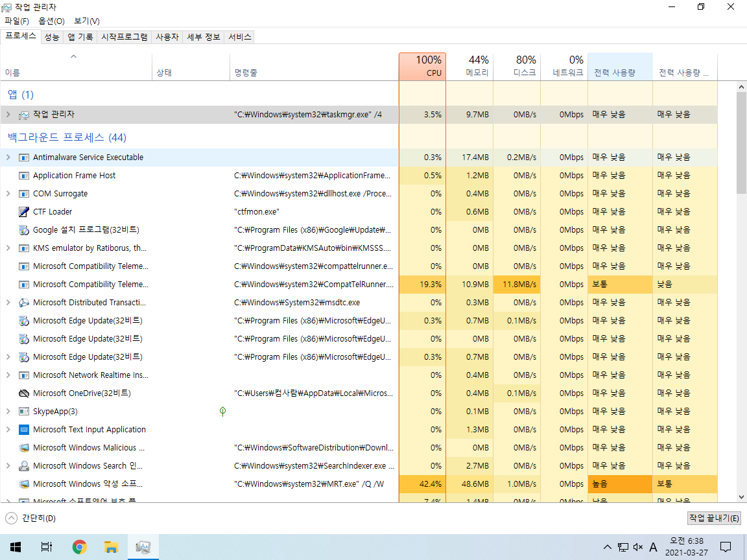This screenshot has height=560, width=747.
Task: Expand the Microsoft Windows Search row
Action: (8, 466)
